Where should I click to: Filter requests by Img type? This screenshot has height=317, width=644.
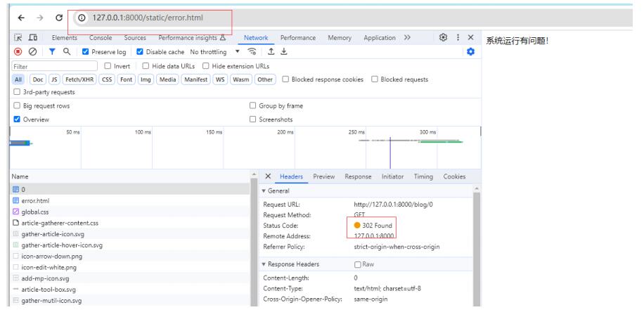[x=146, y=79]
